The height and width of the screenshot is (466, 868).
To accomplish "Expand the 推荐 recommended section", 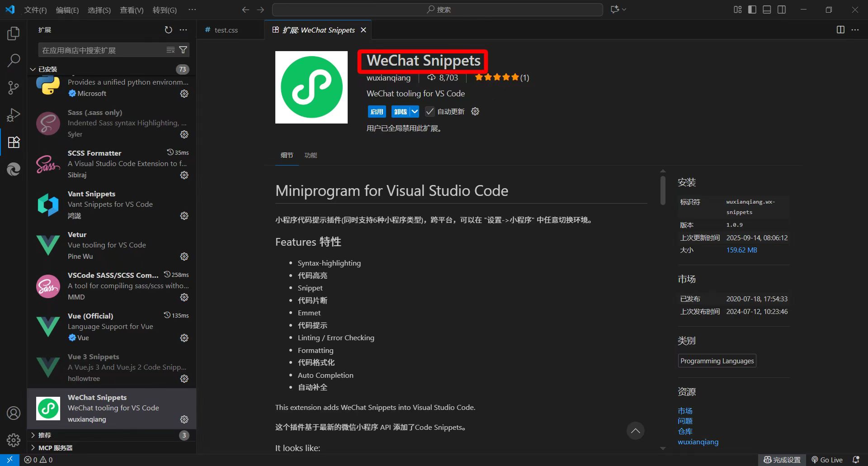I will 113,435.
